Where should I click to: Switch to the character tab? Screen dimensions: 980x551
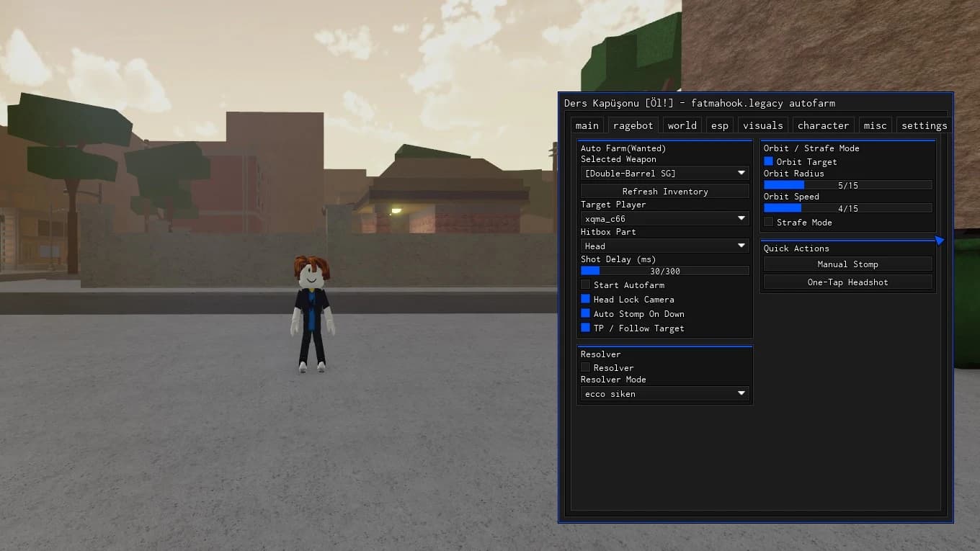[x=823, y=125]
